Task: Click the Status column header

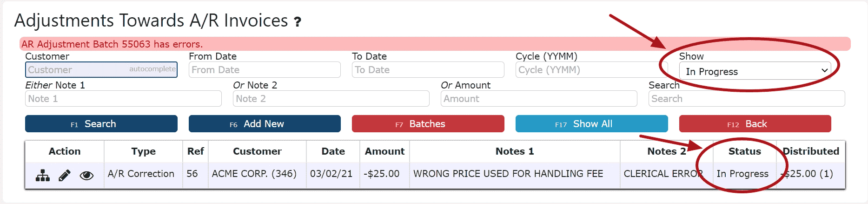Action: (x=744, y=151)
